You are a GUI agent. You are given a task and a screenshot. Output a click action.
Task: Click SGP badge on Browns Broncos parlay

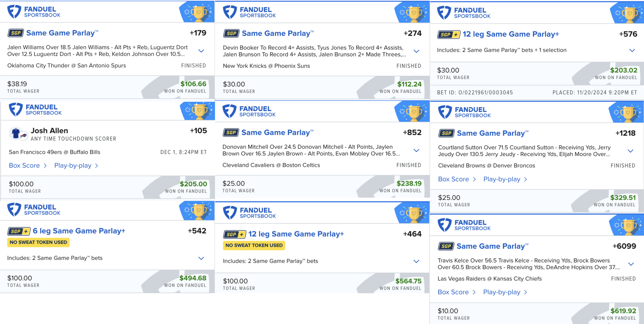coord(446,133)
